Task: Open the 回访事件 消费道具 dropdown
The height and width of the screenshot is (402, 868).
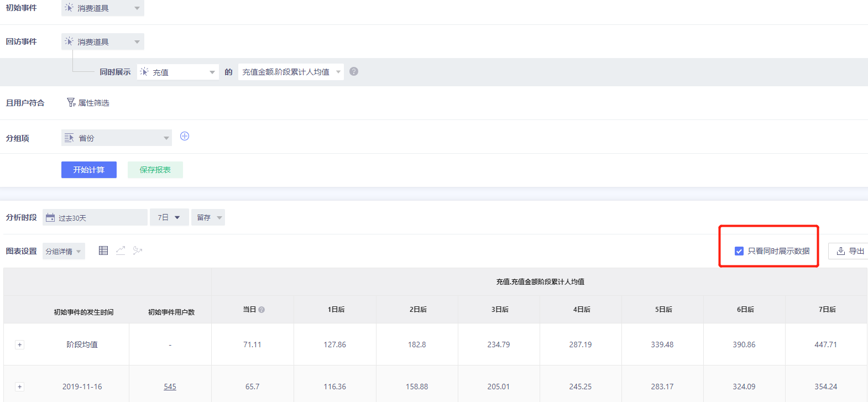Action: (x=103, y=41)
